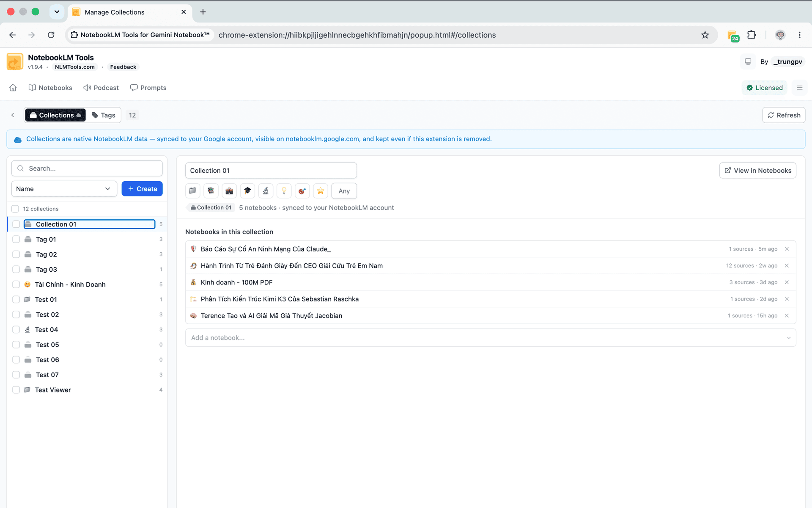Screen dimensions: 812x508
Task: Remove Báo Cáo Sự Cố An Ninh notebook
Action: click(787, 249)
